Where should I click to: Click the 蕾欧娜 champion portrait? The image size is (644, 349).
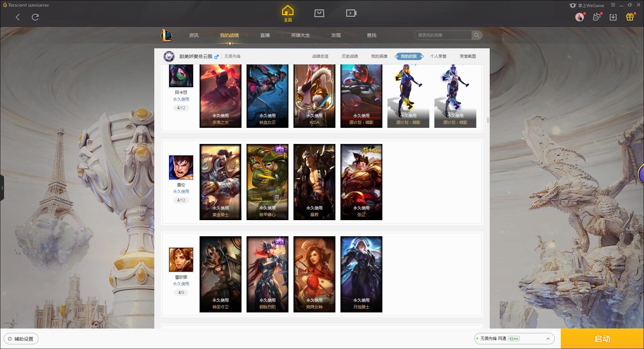tap(181, 260)
